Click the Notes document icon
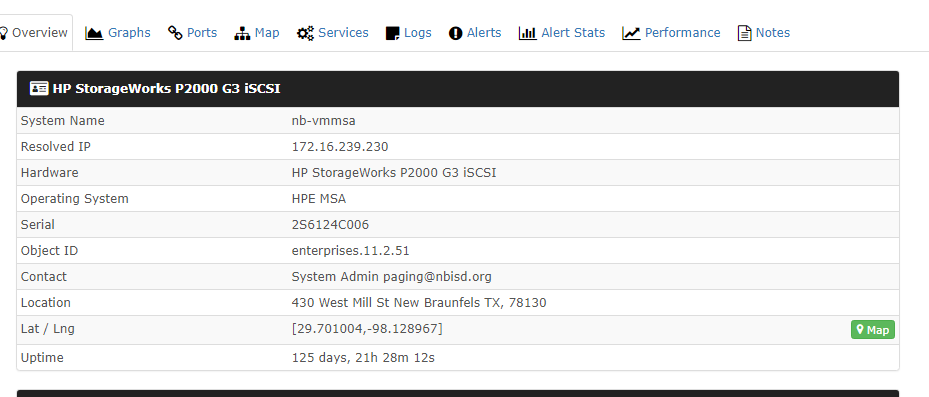 click(x=744, y=33)
